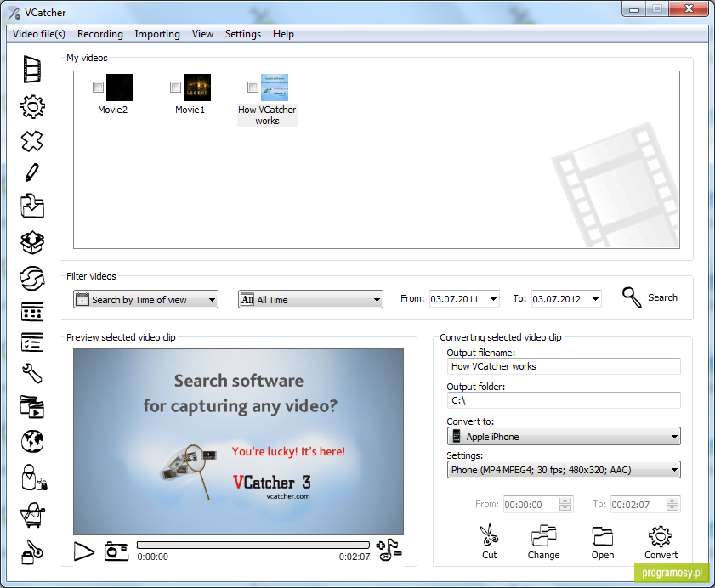Close the VCatcher window
Viewport: 715px width, 588px height.
tap(689, 9)
